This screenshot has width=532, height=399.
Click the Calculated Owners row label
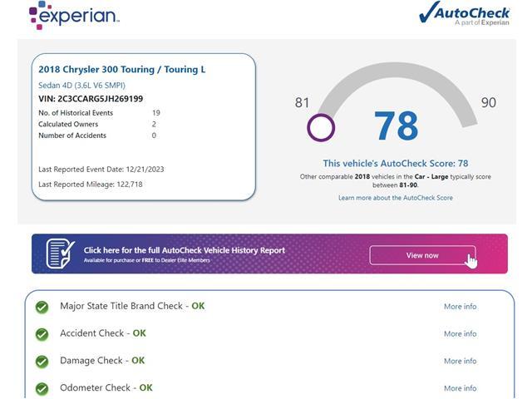[x=68, y=124]
